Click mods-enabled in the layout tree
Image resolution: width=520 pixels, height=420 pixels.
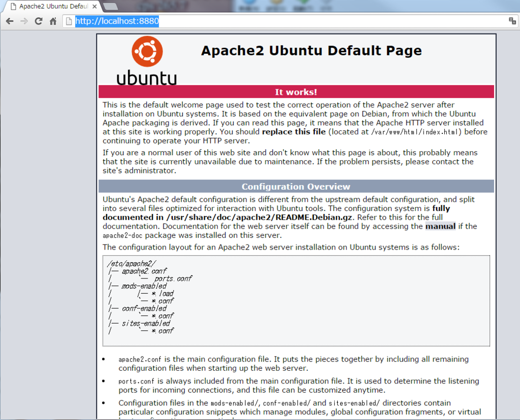pyautogui.click(x=144, y=286)
